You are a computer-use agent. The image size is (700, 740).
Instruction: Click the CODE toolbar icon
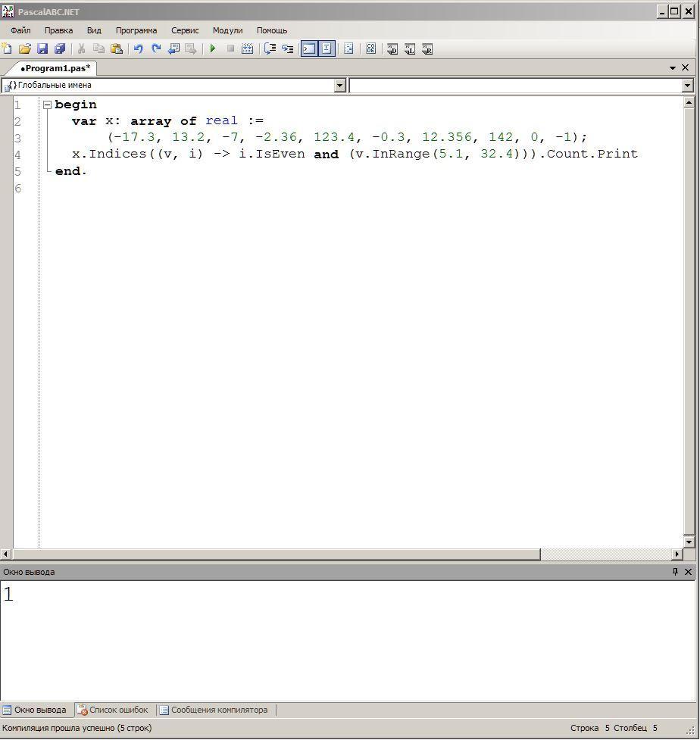click(x=371, y=48)
